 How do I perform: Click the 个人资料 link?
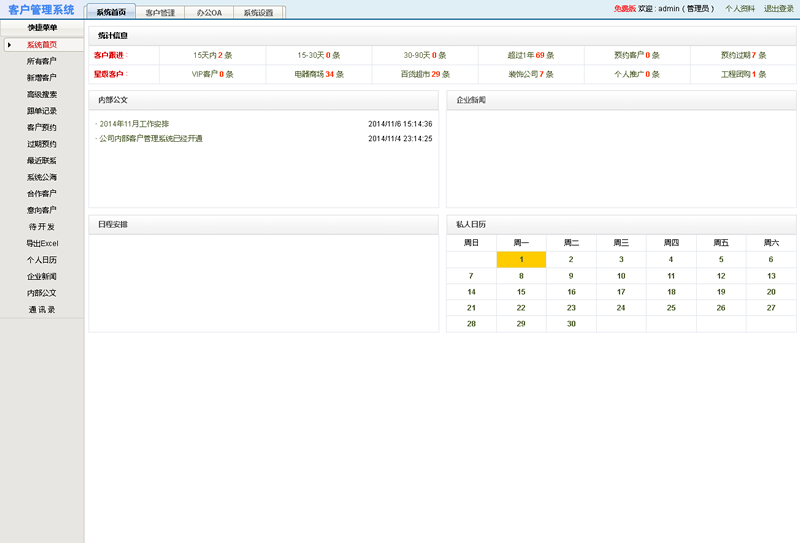click(x=740, y=8)
